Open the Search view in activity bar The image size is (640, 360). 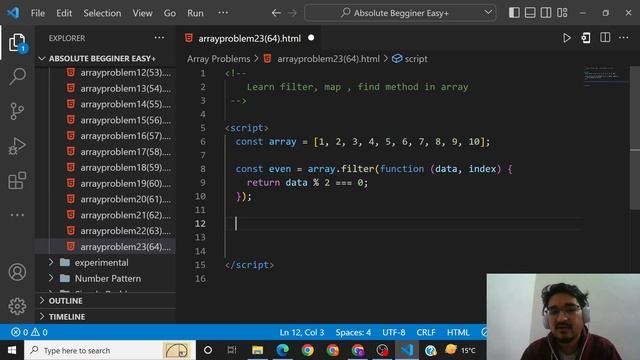(17, 76)
